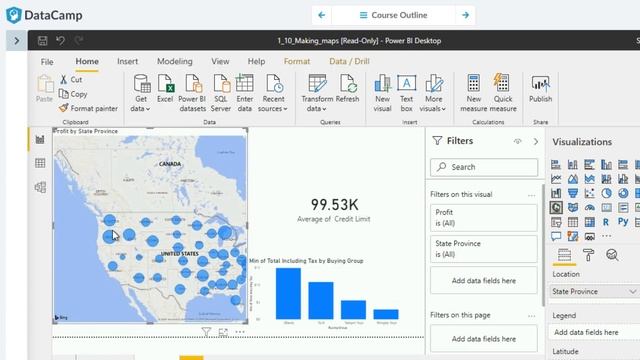Open the More visuals dropdown
The height and width of the screenshot is (360, 640).
pos(433,93)
